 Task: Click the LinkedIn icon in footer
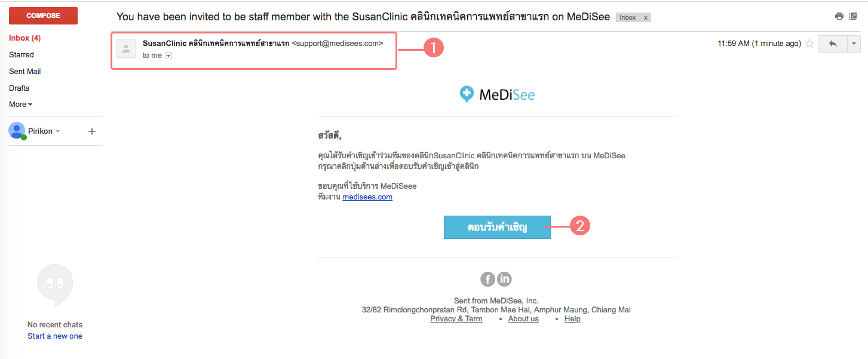pos(504,279)
